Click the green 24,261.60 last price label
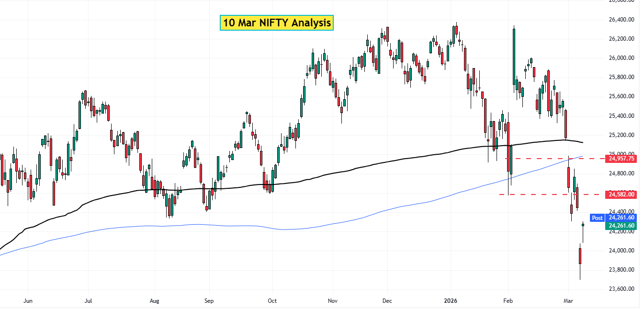 (x=621, y=225)
